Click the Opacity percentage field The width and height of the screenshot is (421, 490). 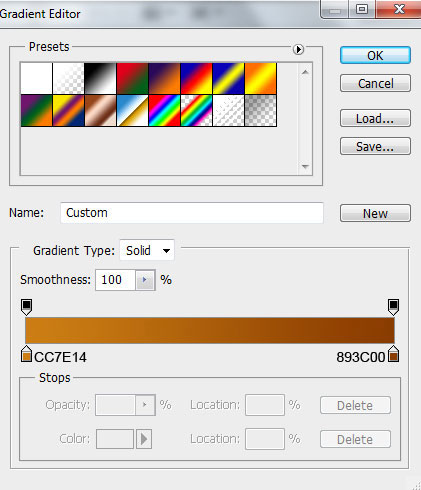tap(115, 405)
